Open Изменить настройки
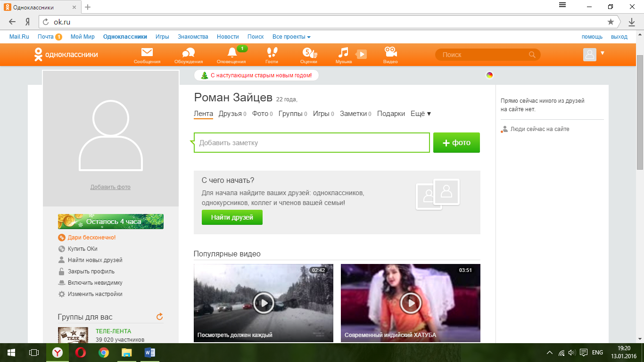 95,294
